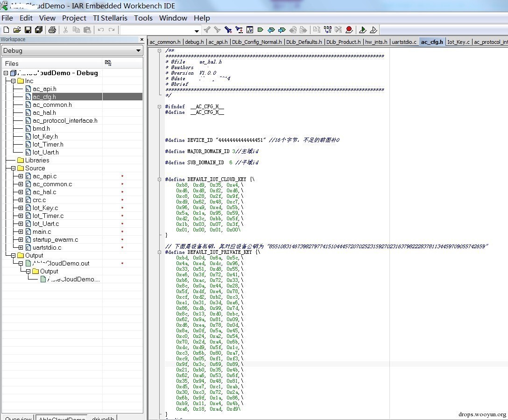Select the Libraries folder in the workspace tree

37,160
